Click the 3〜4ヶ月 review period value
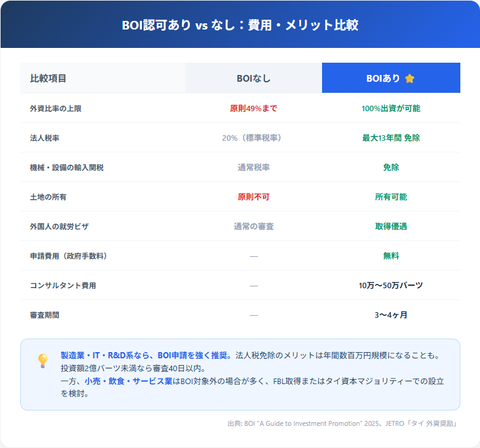Image resolution: width=480 pixels, height=448 pixels. point(391,315)
